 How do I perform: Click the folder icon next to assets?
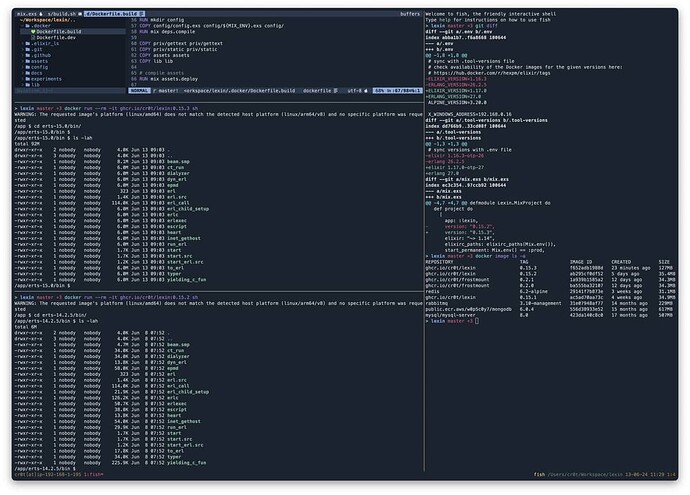pyautogui.click(x=28, y=62)
